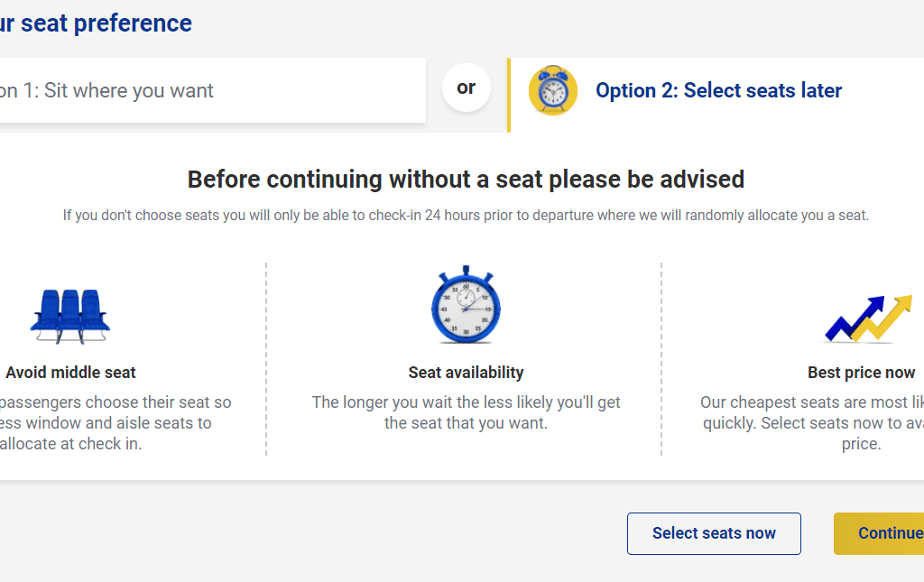Click the round 'or' divider badge
Viewport: 924px width, 582px height.
coord(467,88)
